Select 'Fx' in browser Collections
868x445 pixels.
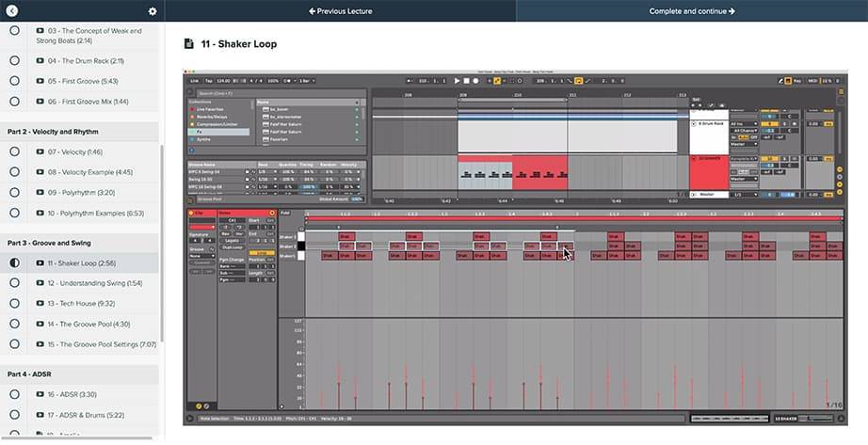pyautogui.click(x=219, y=132)
